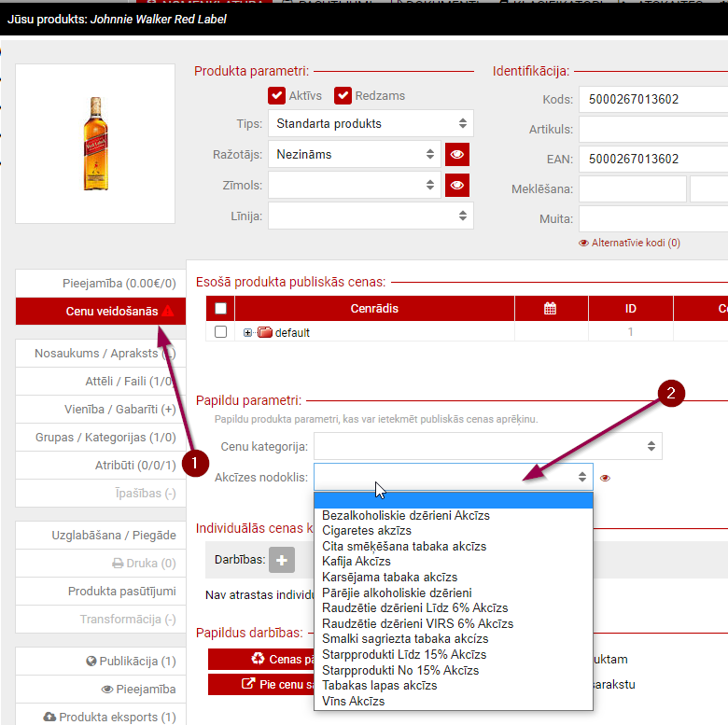Tick the checkbox for the default price list row
Image resolution: width=728 pixels, height=725 pixels.
[220, 332]
